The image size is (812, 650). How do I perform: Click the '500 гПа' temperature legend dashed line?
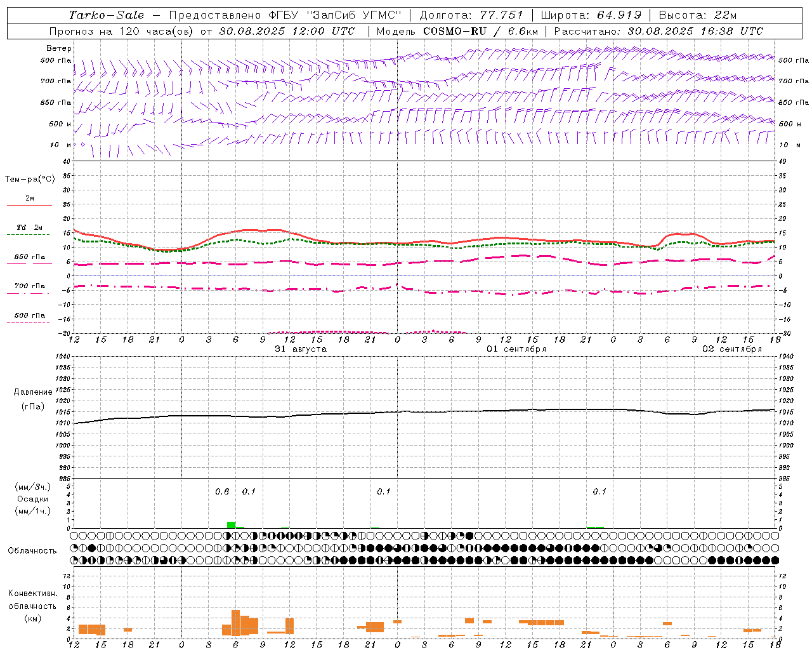[x=28, y=323]
